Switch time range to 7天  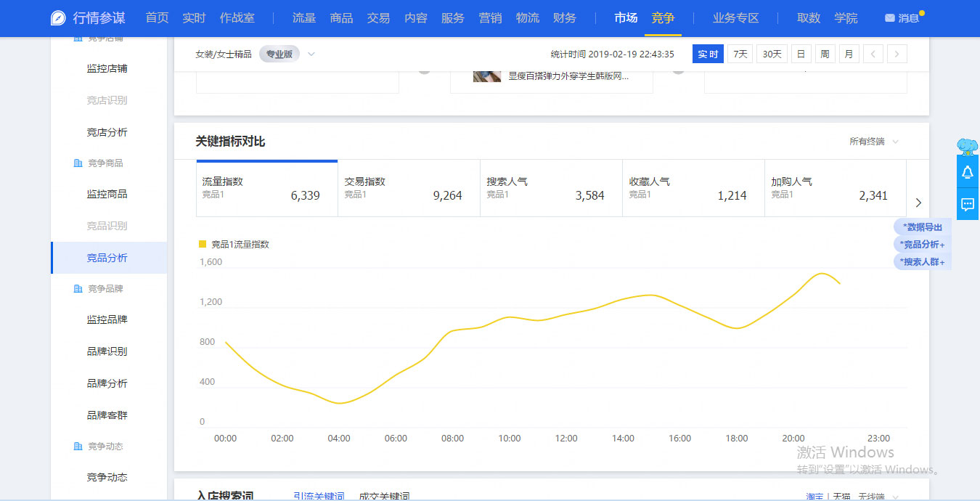coord(740,54)
